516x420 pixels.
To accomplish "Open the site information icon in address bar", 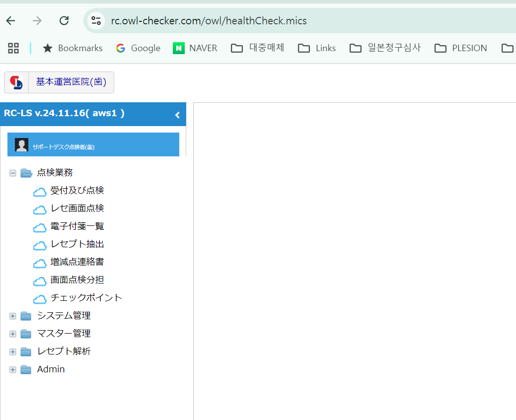I will click(96, 21).
